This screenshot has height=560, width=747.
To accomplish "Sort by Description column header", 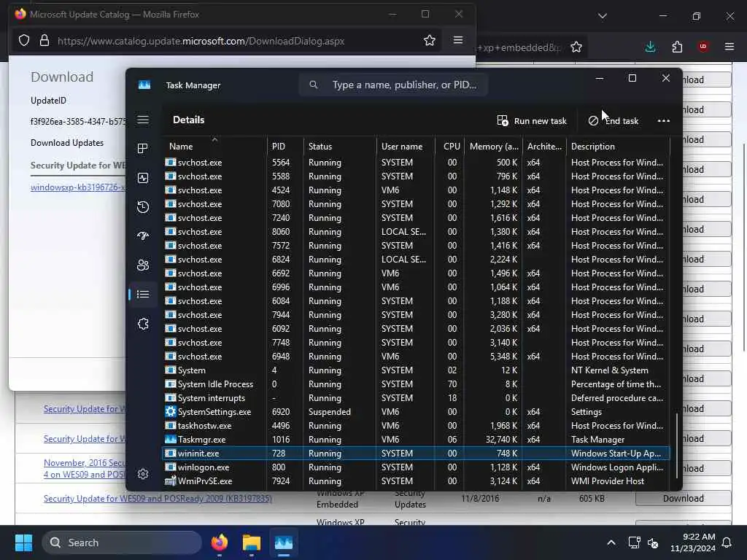I will pyautogui.click(x=618, y=146).
